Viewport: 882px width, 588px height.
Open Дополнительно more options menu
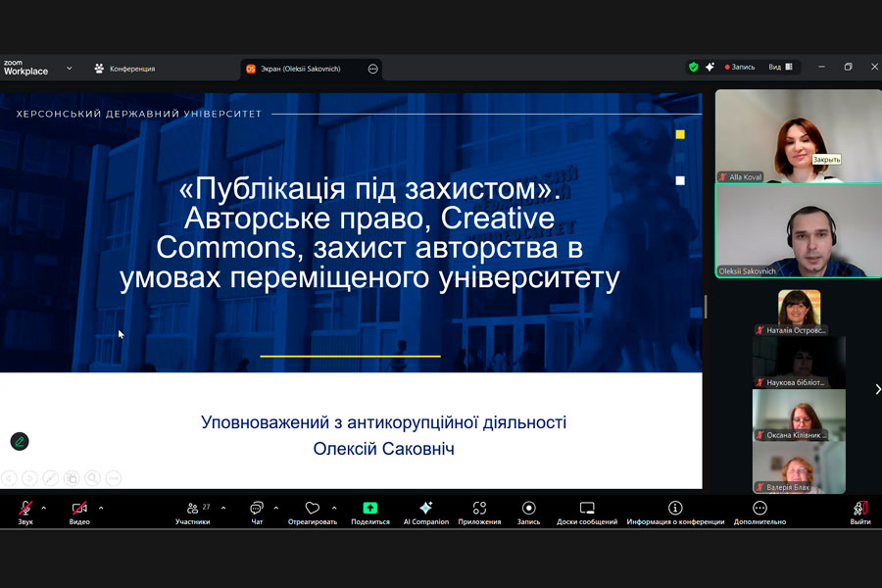pyautogui.click(x=759, y=513)
